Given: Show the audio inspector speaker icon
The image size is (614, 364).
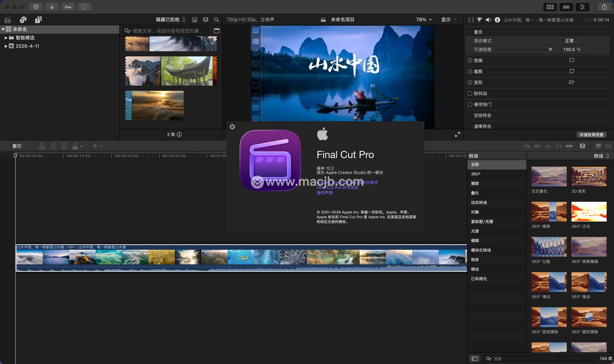Looking at the screenshot, I should coord(488,20).
